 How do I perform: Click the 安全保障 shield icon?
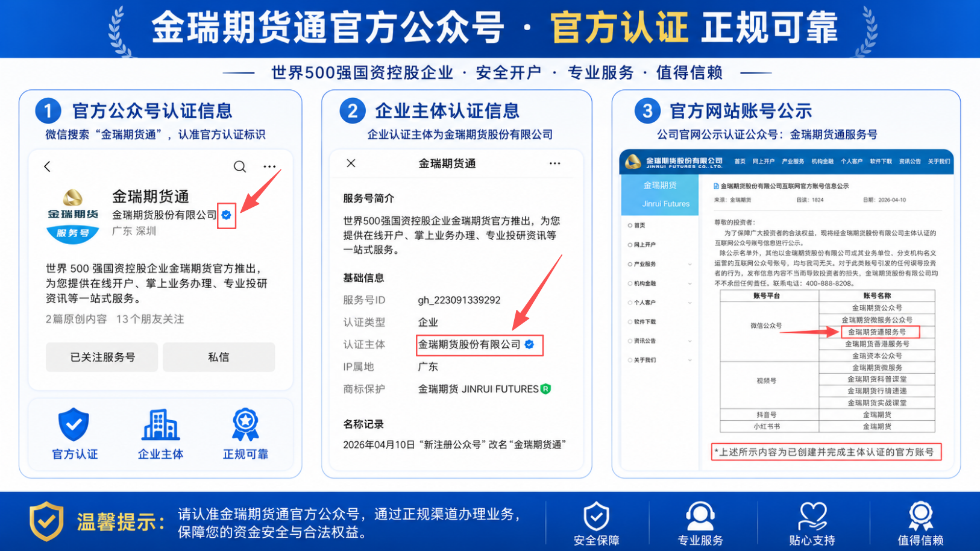596,517
